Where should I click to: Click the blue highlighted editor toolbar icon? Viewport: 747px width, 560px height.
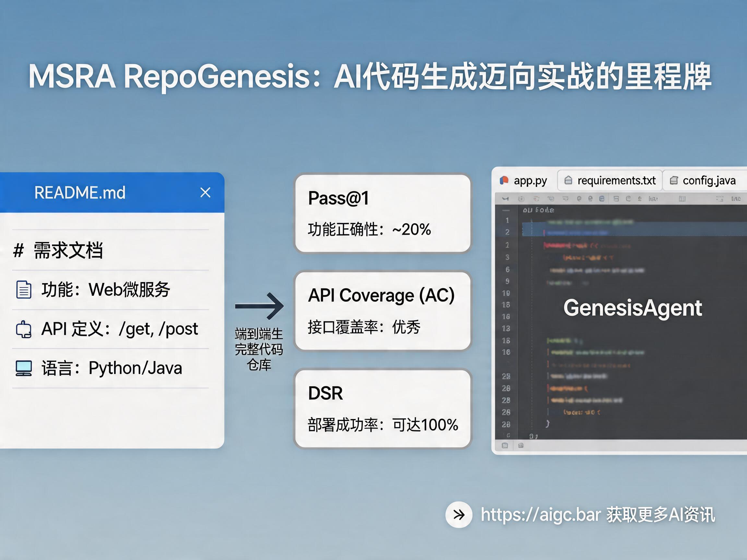(602, 199)
